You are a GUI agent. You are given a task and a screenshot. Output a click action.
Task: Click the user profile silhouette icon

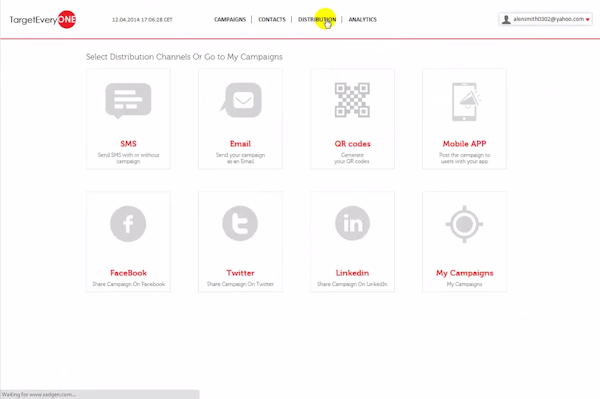click(x=506, y=20)
